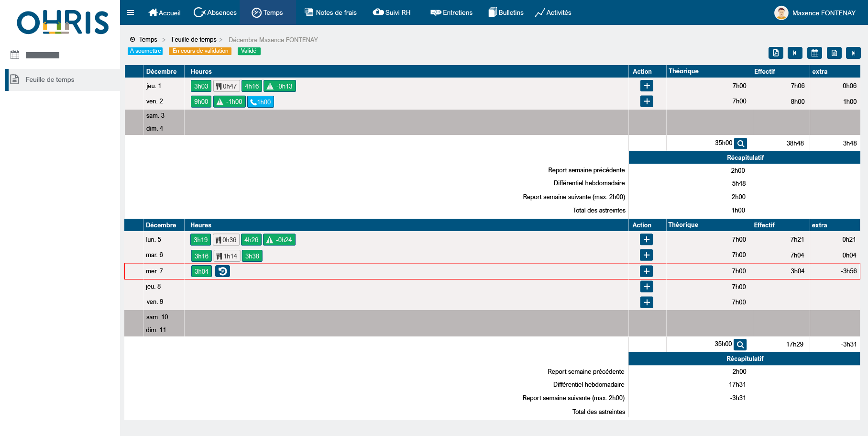Image resolution: width=868 pixels, height=436 pixels.
Task: Click the 0h36 lunch break on lun. 5
Action: tap(226, 240)
